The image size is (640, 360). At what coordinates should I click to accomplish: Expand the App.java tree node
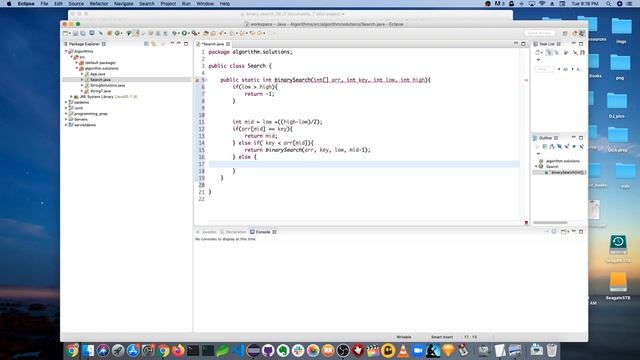tap(82, 74)
